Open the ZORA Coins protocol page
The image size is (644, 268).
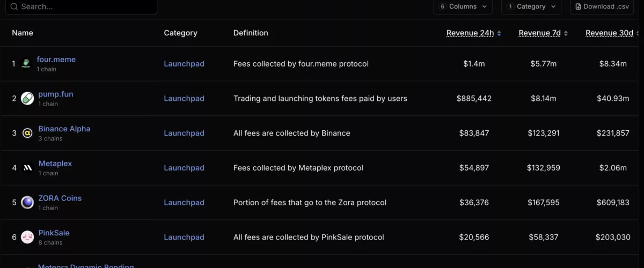tap(60, 198)
